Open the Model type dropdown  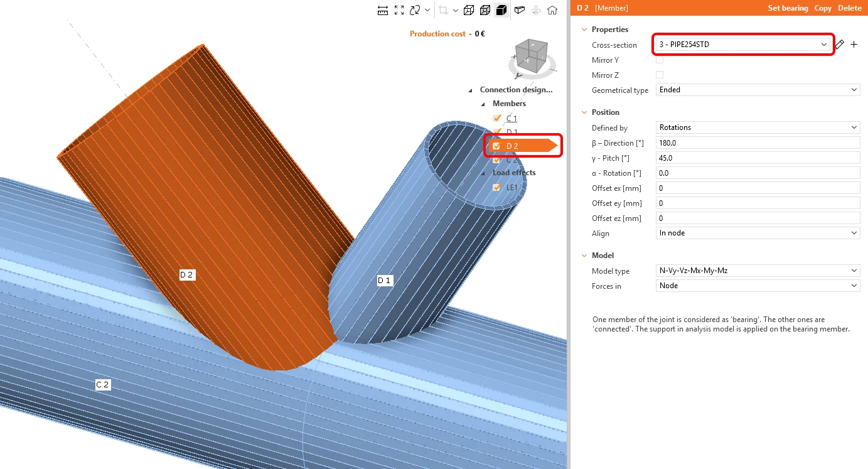point(758,271)
